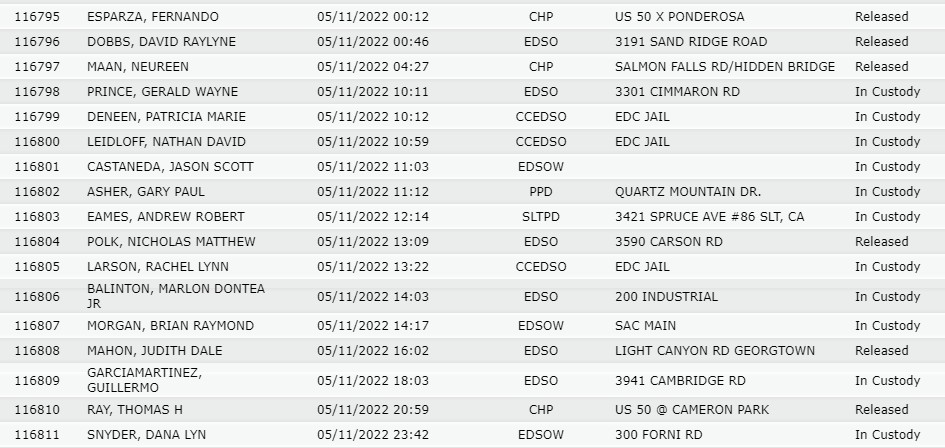945x448 pixels.
Task: Click the US 50 X PONDEROSA location
Action: point(679,17)
